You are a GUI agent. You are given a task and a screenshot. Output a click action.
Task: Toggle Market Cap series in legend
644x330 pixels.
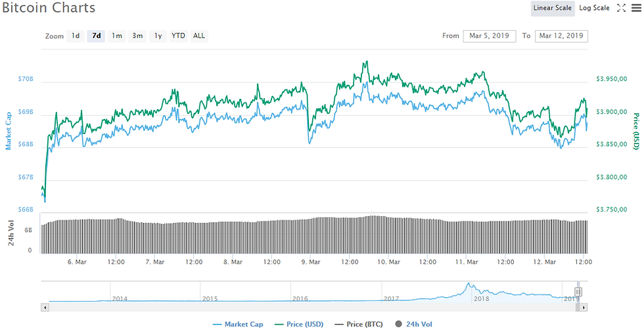(x=238, y=325)
